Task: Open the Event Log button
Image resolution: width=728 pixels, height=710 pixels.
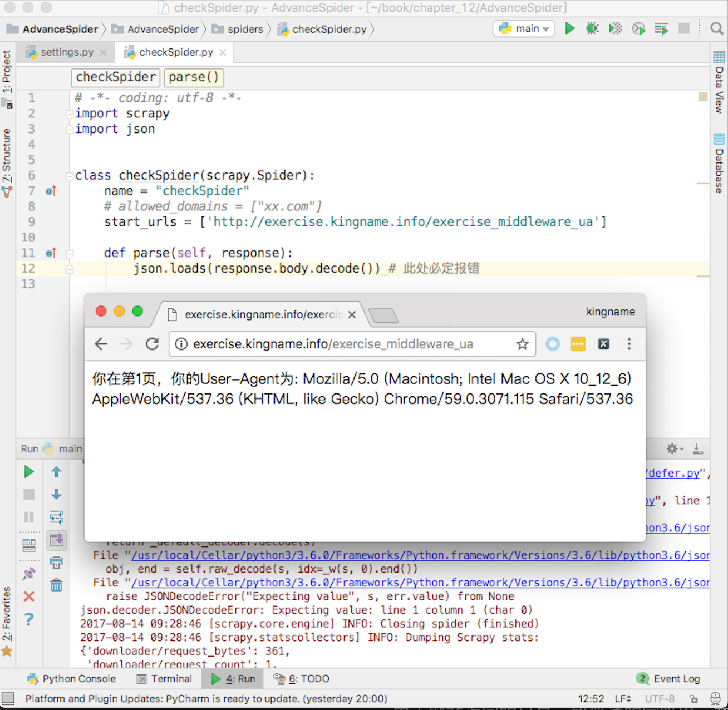Action: pyautogui.click(x=669, y=679)
